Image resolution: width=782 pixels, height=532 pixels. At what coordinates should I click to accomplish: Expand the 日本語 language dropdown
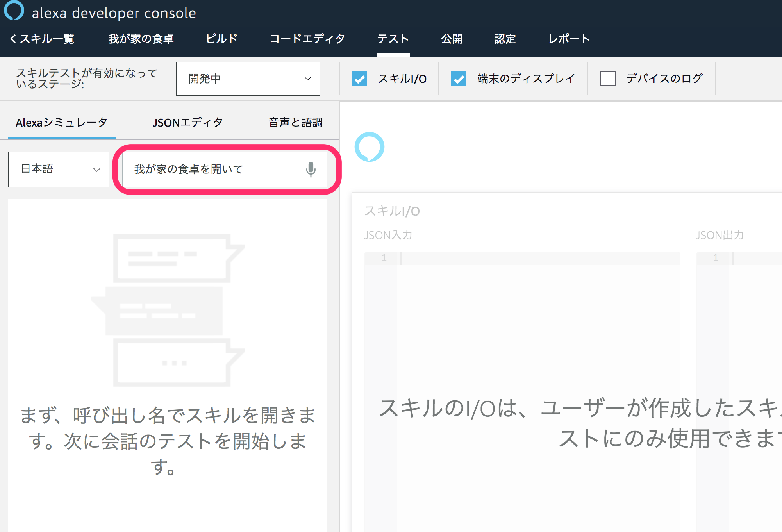coord(59,169)
